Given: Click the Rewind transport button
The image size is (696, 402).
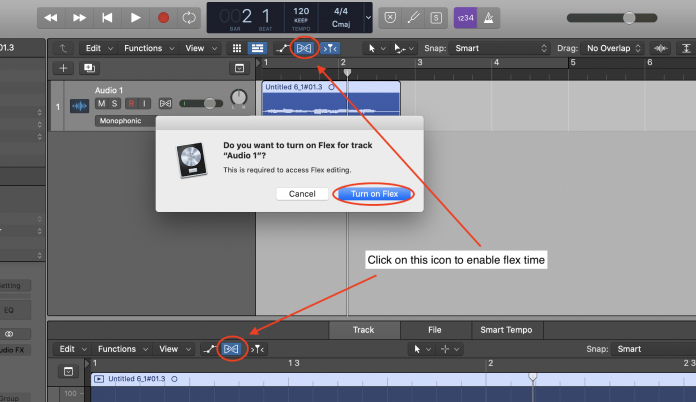Looking at the screenshot, I should point(51,18).
